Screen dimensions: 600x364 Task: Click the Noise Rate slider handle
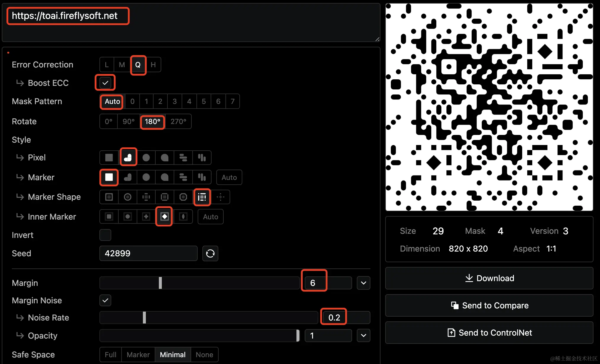144,318
